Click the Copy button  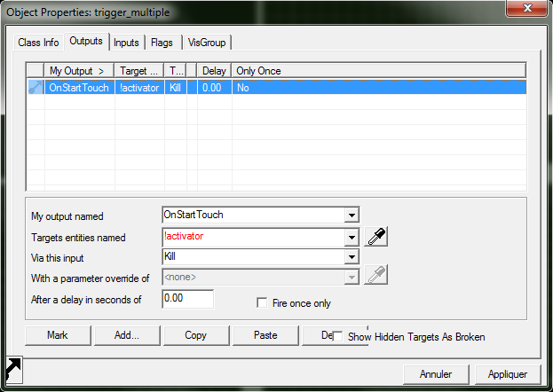tap(195, 335)
